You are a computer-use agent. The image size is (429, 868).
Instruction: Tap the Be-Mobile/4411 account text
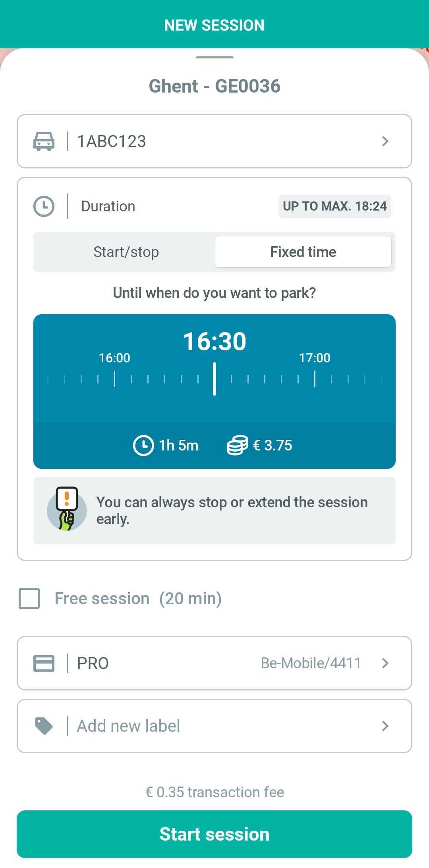(311, 663)
